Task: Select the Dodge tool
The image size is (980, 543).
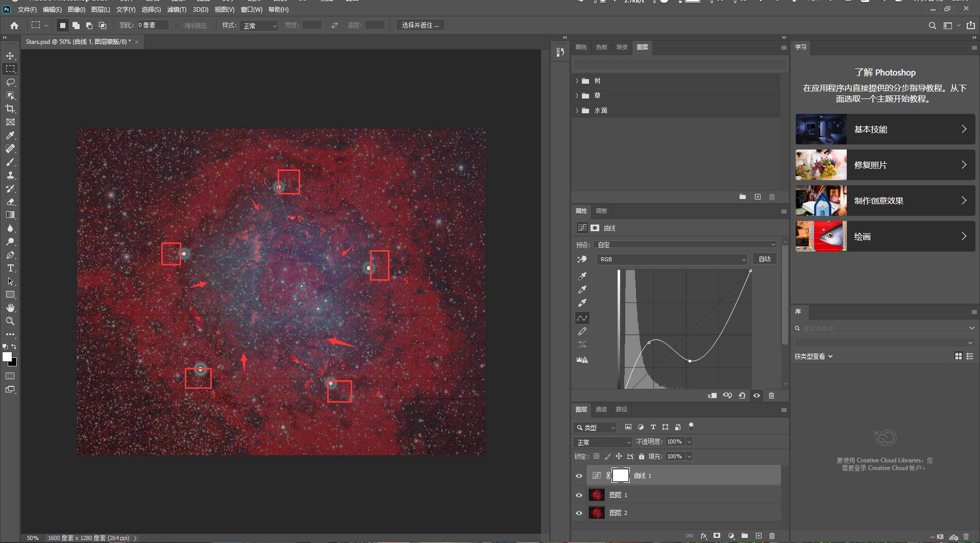Action: click(x=10, y=241)
